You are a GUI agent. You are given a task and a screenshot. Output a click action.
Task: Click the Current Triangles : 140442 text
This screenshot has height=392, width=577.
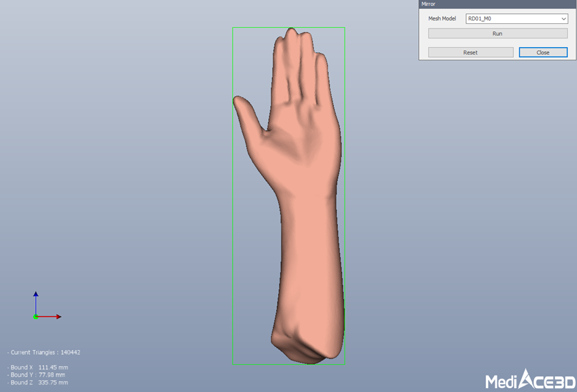click(44, 352)
